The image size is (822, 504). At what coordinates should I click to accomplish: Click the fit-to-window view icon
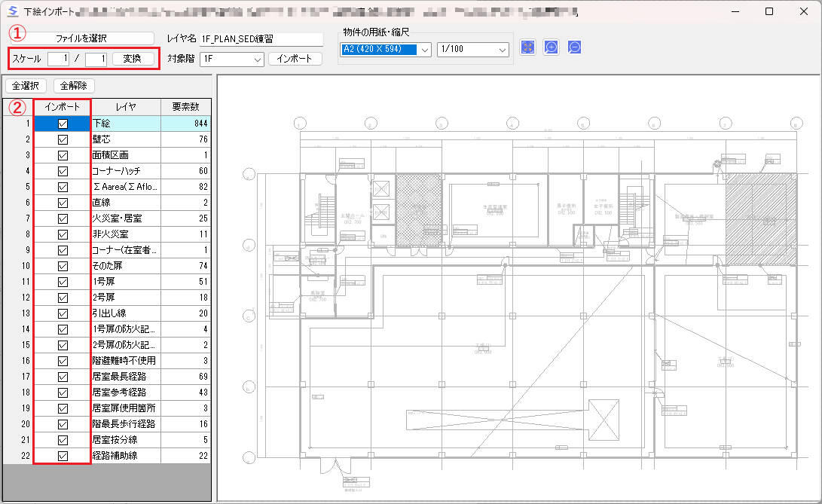point(527,47)
